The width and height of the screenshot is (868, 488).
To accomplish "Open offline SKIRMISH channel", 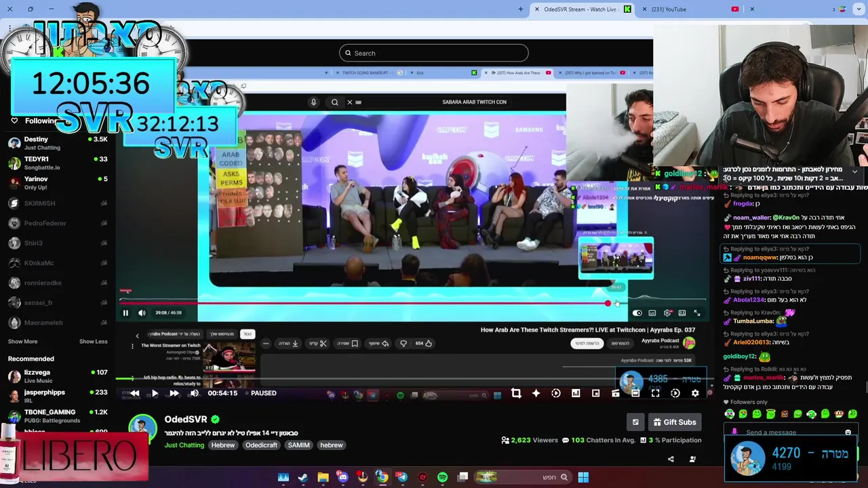I will [x=58, y=203].
